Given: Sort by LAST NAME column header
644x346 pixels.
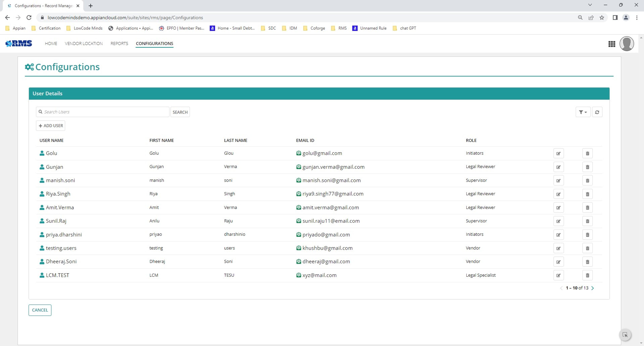Looking at the screenshot, I should (235, 140).
